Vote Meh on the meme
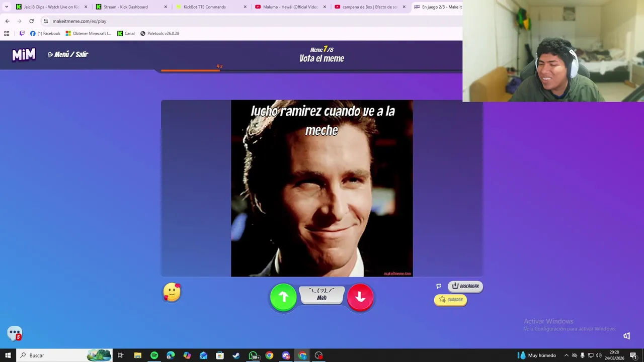 [x=321, y=295]
